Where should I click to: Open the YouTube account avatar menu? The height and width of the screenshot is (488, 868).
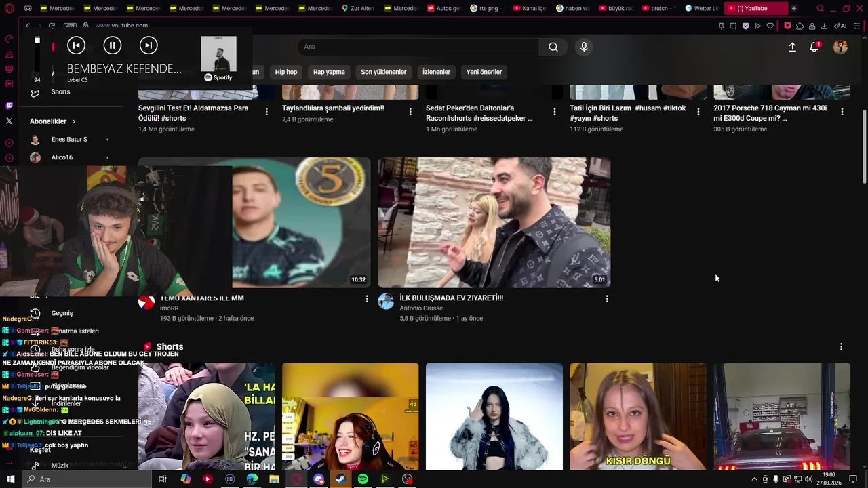[x=840, y=47]
